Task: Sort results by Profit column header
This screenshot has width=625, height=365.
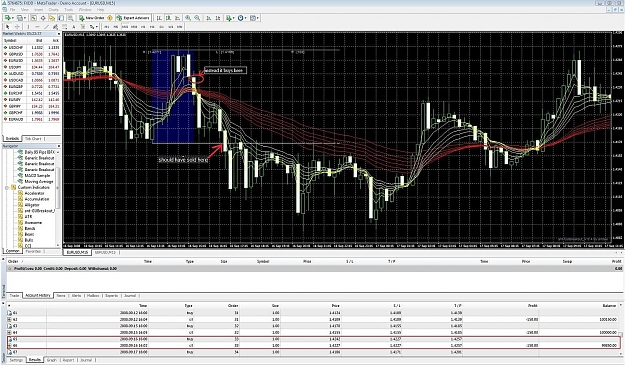Action: [533, 306]
